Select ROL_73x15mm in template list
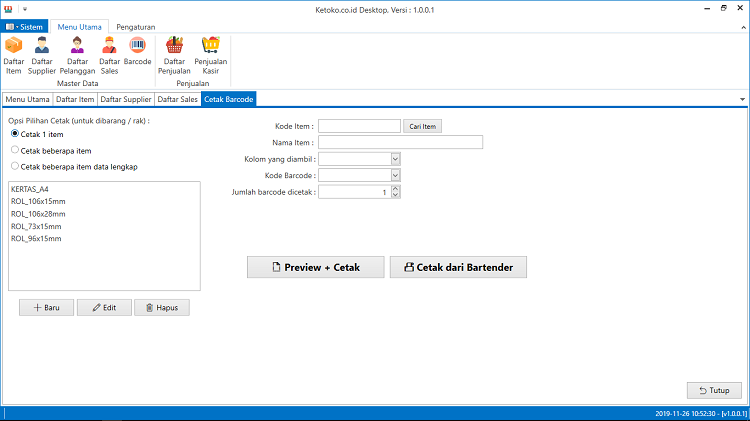Image resolution: width=750 pixels, height=421 pixels. [x=36, y=226]
